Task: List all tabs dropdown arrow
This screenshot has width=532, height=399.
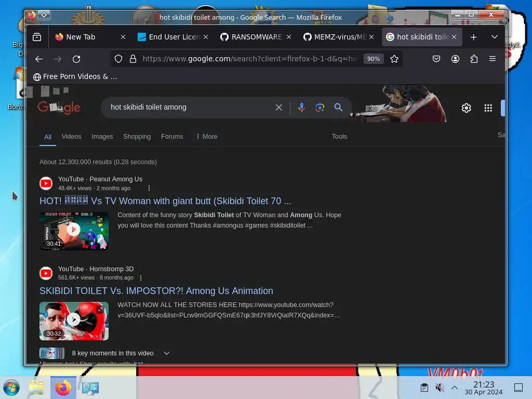Action: [x=495, y=37]
